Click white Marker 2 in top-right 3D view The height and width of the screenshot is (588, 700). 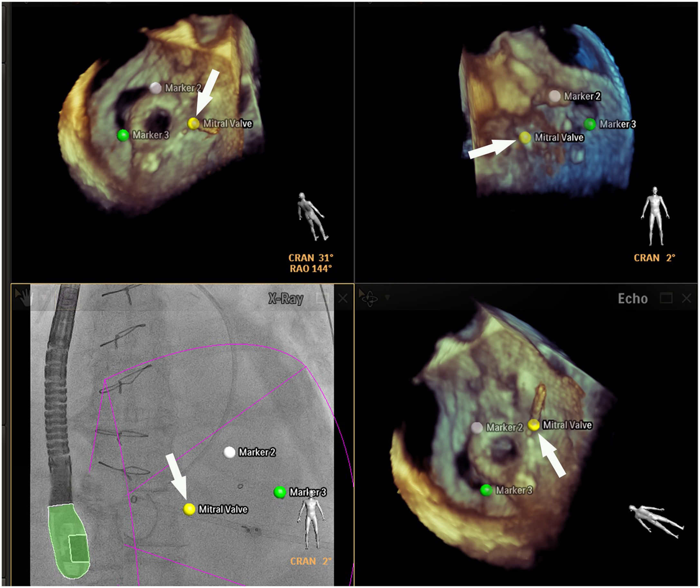click(x=554, y=96)
